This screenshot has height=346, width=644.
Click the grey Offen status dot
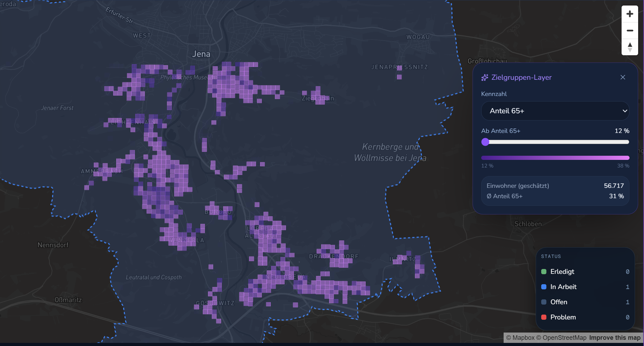coord(544,302)
